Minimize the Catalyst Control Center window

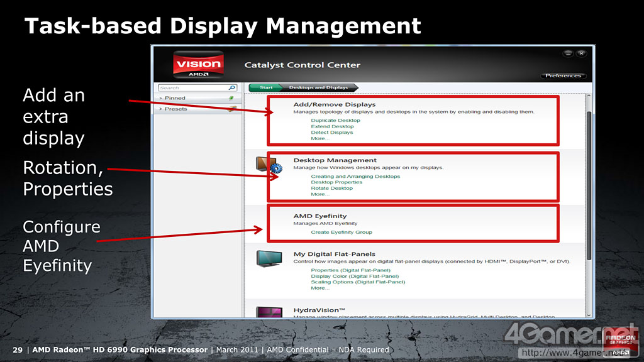click(x=568, y=53)
